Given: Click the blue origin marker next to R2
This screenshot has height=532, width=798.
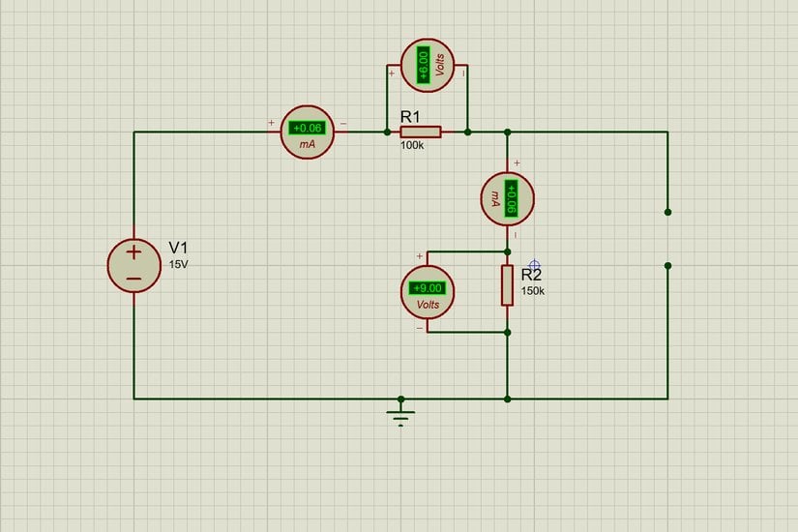Looking at the screenshot, I should (534, 265).
